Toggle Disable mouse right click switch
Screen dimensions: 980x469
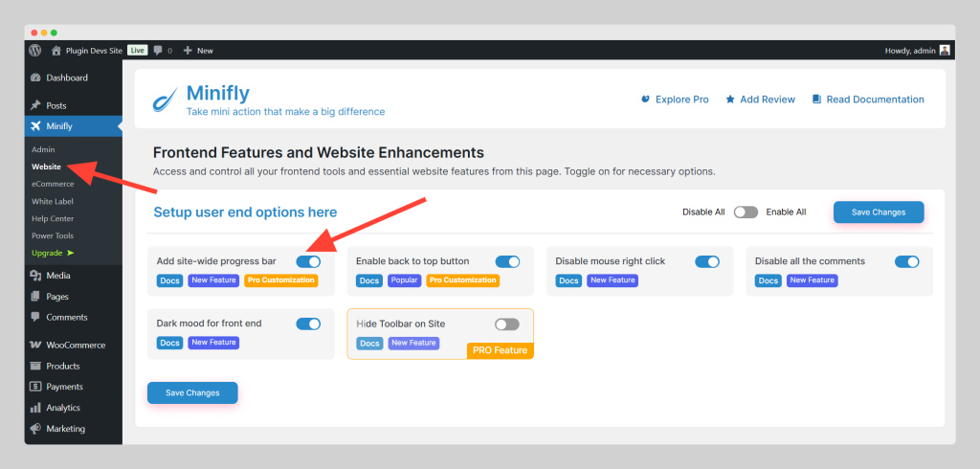pos(707,261)
